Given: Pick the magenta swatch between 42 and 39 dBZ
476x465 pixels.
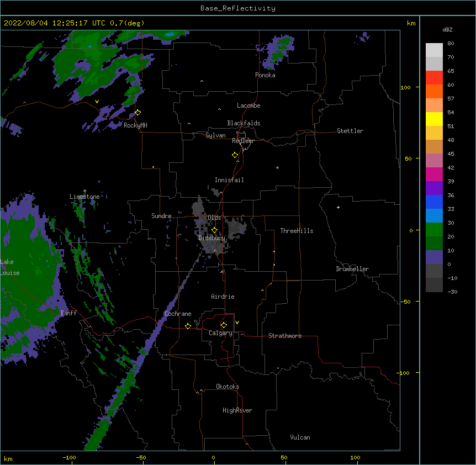Looking at the screenshot, I should 434,174.
